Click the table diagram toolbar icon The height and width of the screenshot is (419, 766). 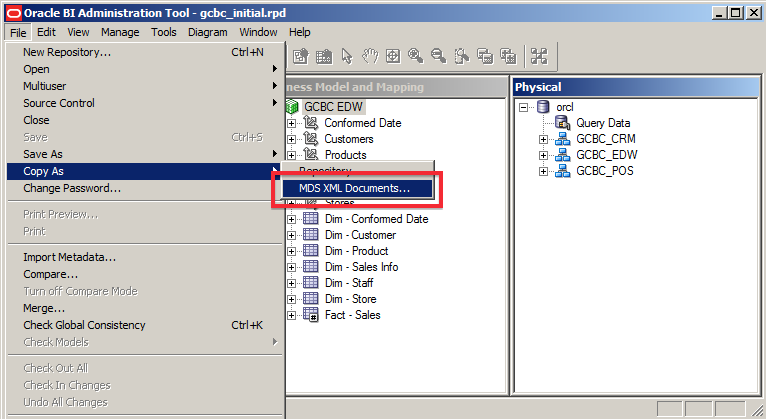tap(324, 56)
